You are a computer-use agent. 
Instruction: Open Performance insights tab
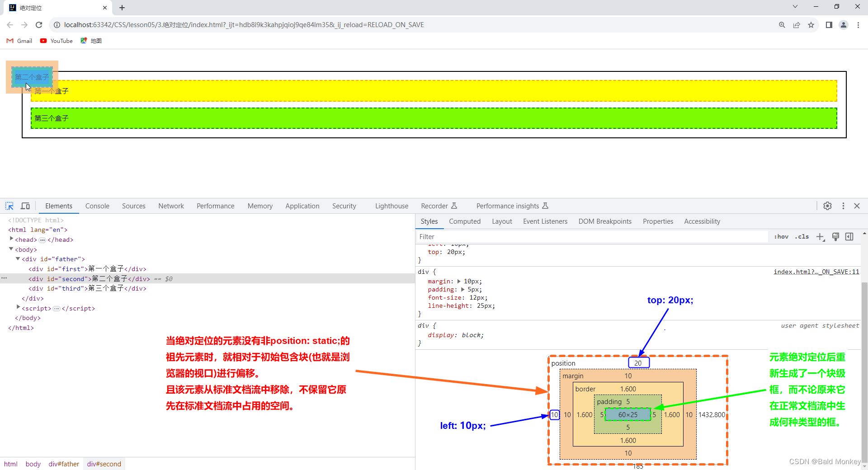tap(512, 206)
